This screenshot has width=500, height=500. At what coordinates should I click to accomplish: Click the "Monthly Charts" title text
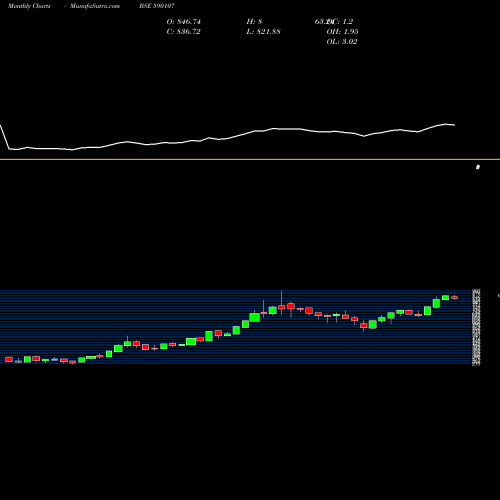tap(29, 6)
